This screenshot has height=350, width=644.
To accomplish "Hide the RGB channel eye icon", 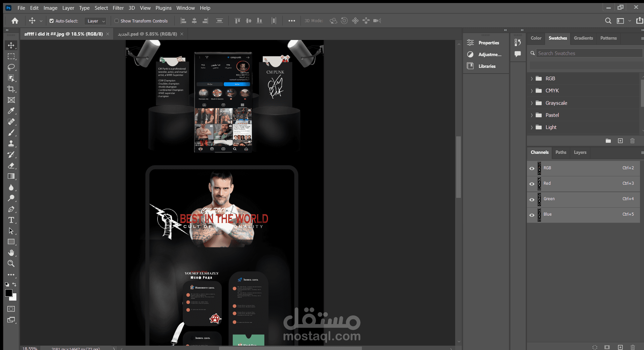I will (x=532, y=168).
